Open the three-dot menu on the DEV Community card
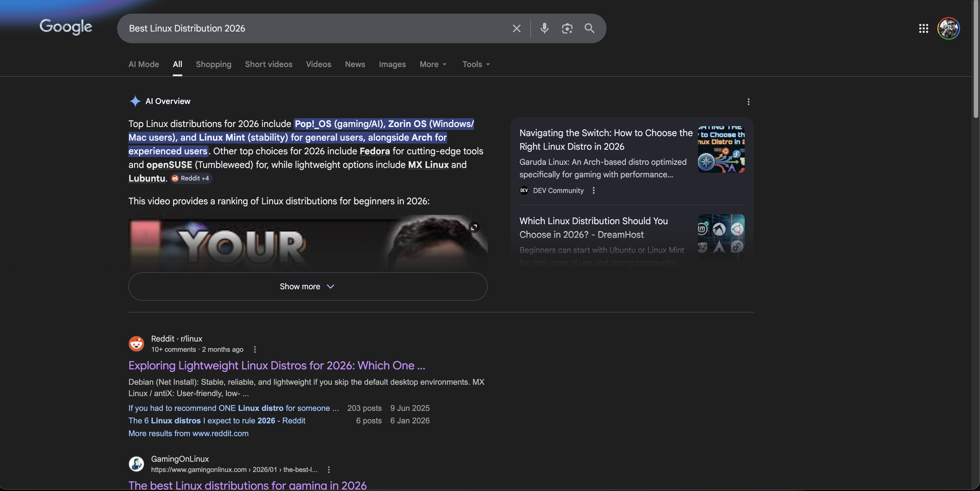Image resolution: width=980 pixels, height=491 pixels. pyautogui.click(x=593, y=191)
